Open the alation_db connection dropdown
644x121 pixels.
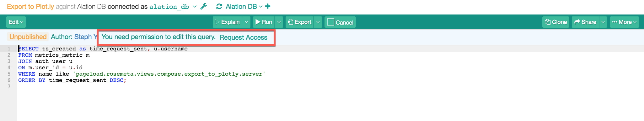(x=195, y=7)
